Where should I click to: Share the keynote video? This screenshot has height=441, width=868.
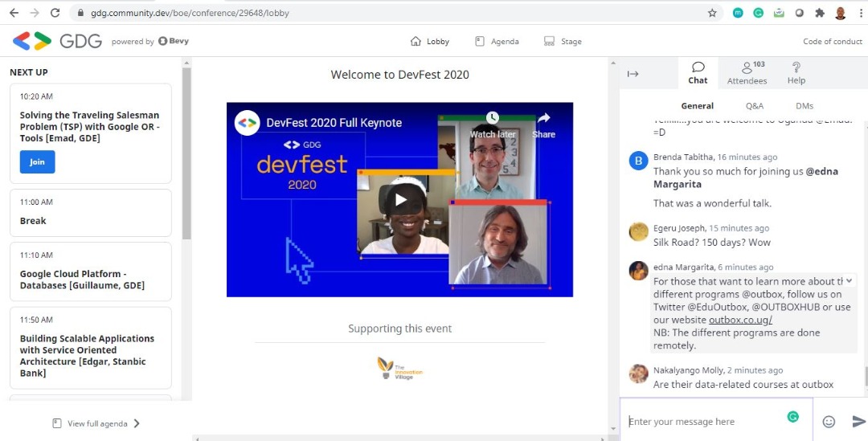click(543, 125)
